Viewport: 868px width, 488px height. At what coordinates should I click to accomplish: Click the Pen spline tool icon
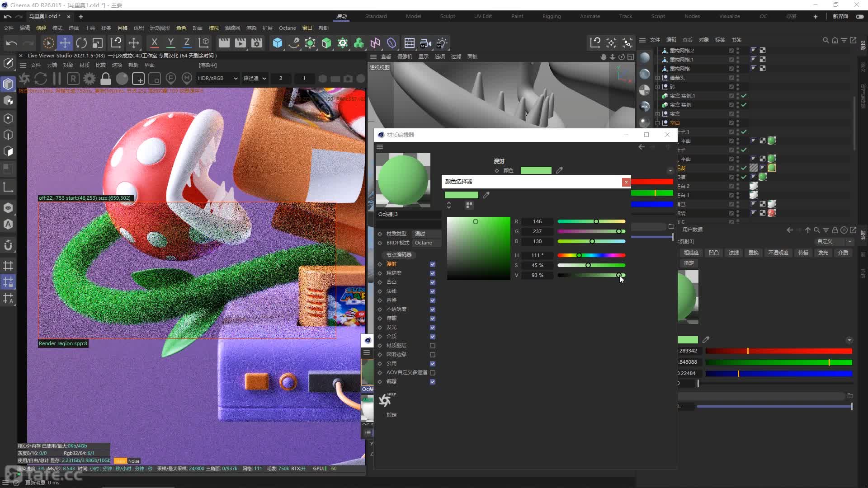[294, 43]
